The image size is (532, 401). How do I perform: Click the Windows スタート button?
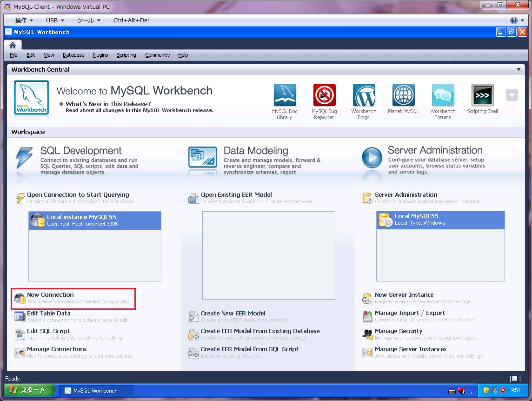[x=29, y=390]
